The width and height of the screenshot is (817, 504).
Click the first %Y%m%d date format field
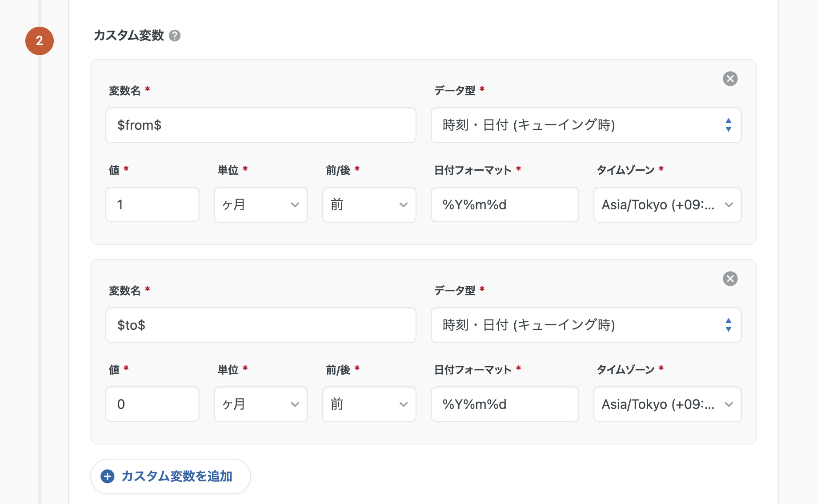pos(505,205)
